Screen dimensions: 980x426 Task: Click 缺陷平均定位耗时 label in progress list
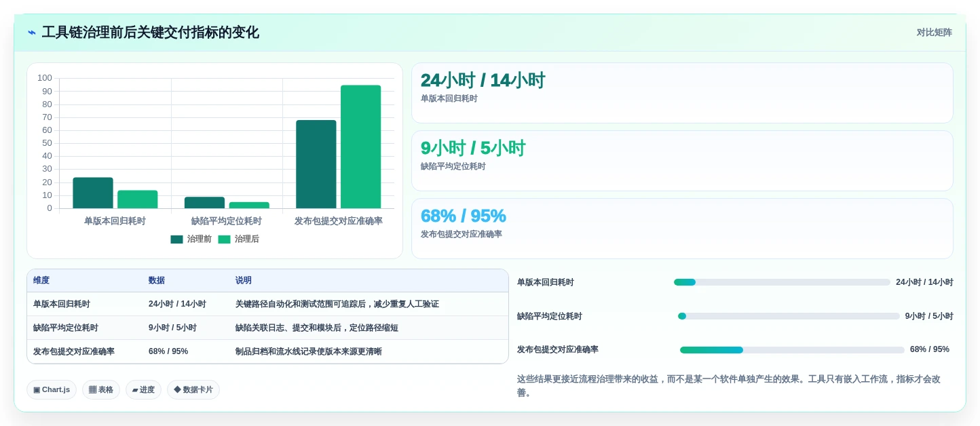click(550, 317)
